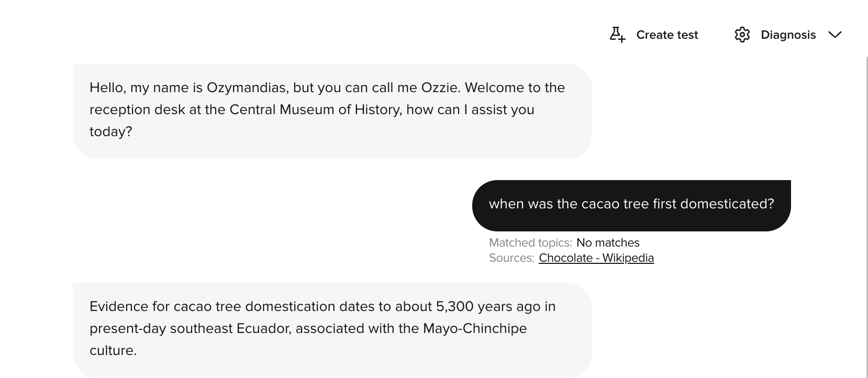Screen dimensions: 868x378
Task: Click the cacao question chat bubble
Action: 631,205
